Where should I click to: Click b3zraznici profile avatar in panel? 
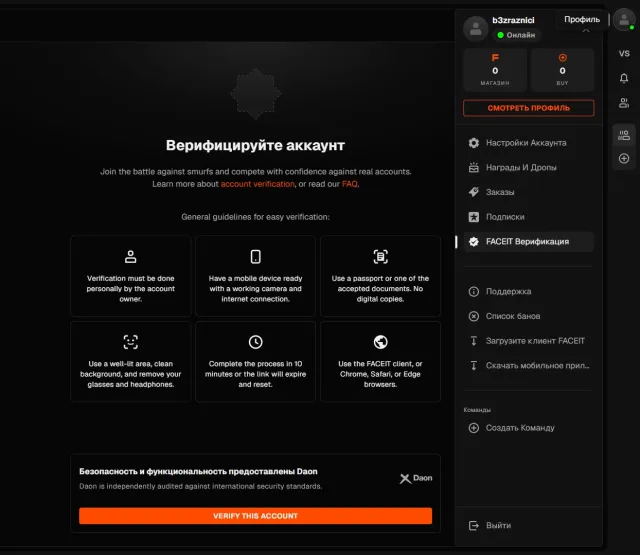tap(476, 28)
